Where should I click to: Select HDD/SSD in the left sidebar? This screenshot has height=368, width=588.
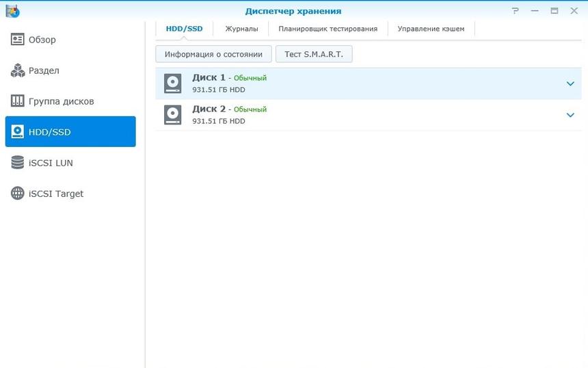tap(70, 132)
